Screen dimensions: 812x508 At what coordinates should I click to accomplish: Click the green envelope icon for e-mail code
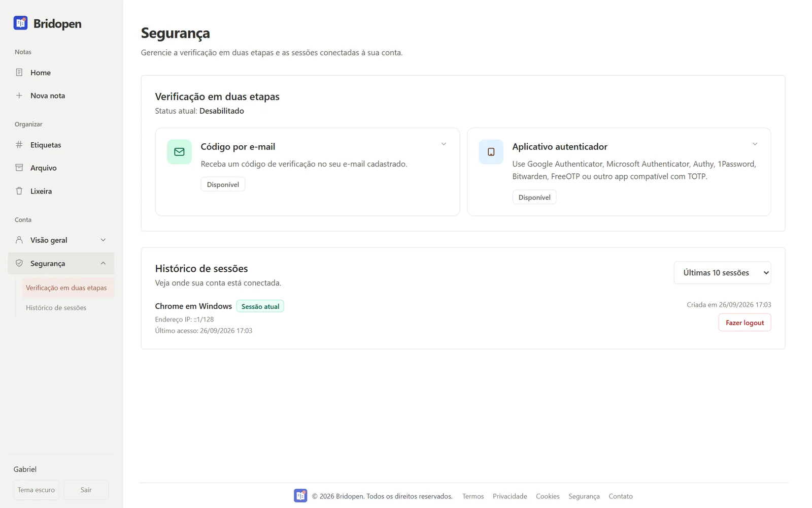[179, 152]
